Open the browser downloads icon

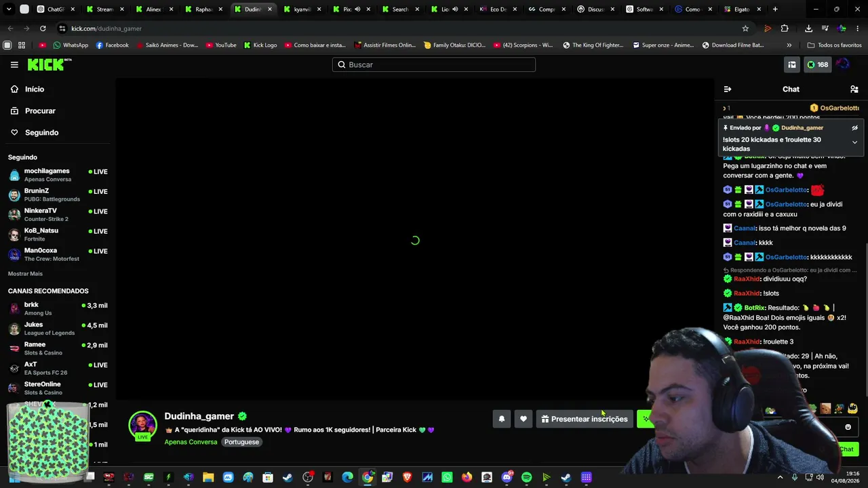[x=808, y=28]
